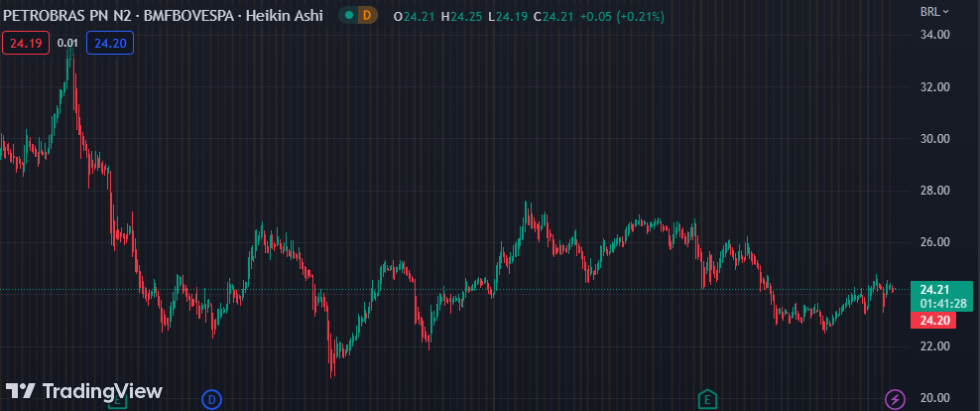Click the L24.19 low value
The image size is (980, 411).
tap(508, 16)
